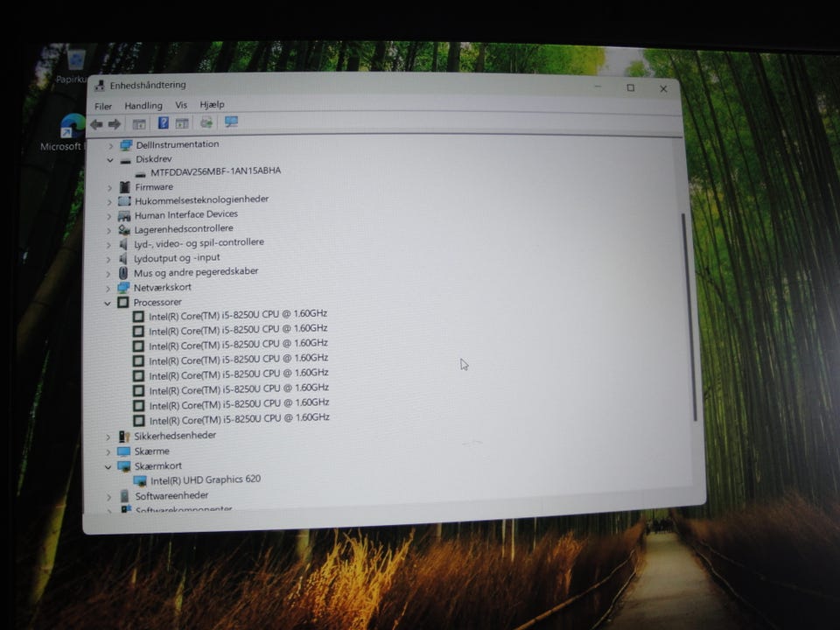The height and width of the screenshot is (630, 840).
Task: Click the DellInstrumentation computer icon
Action: pyautogui.click(x=126, y=145)
